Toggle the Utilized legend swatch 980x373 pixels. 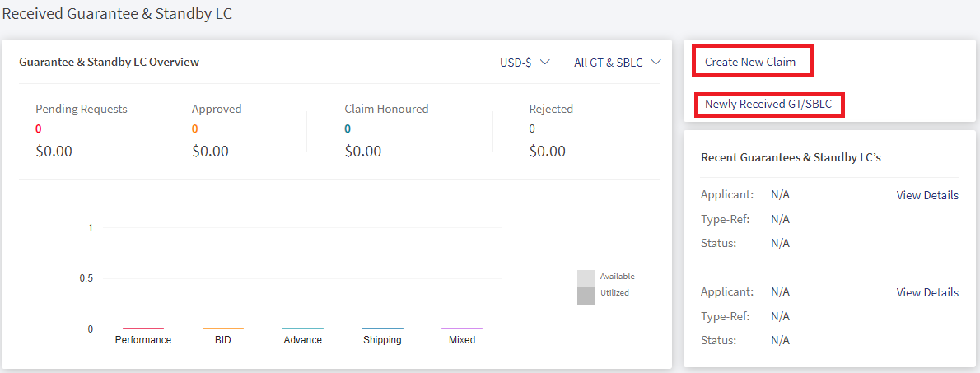tap(586, 296)
